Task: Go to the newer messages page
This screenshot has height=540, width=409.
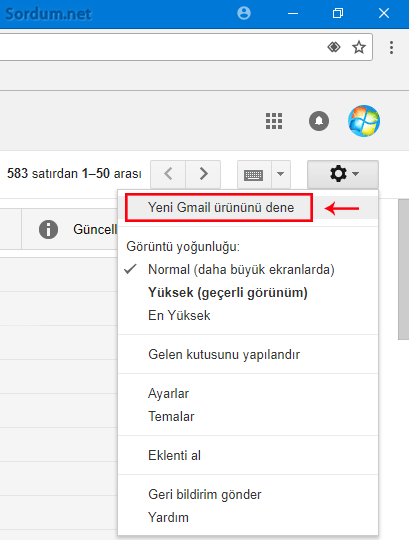Action: (168, 174)
